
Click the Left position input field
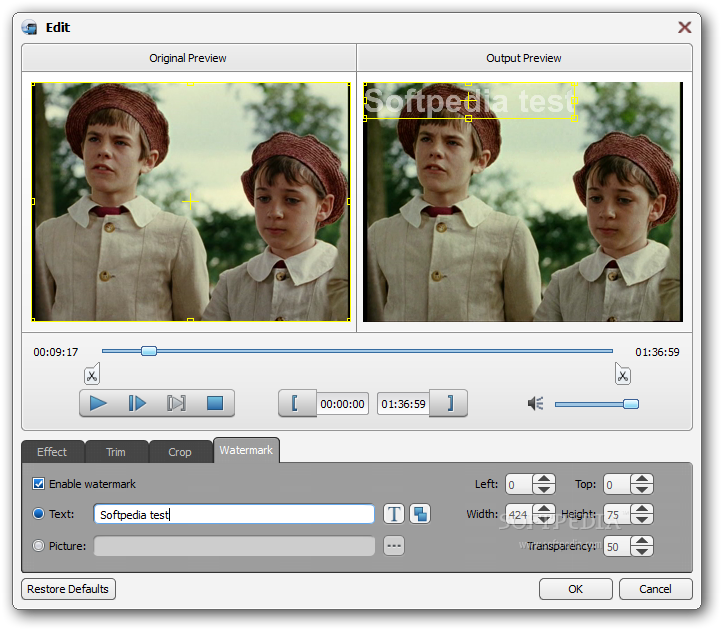519,484
